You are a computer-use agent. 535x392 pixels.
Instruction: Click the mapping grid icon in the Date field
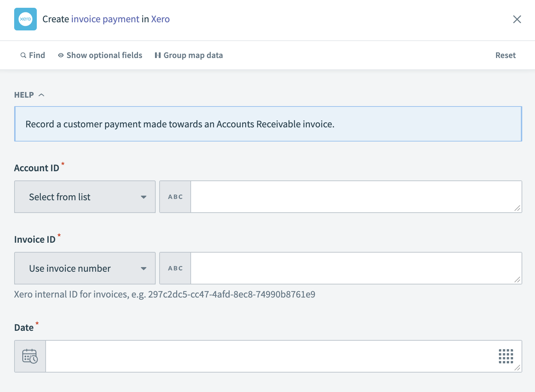point(505,356)
